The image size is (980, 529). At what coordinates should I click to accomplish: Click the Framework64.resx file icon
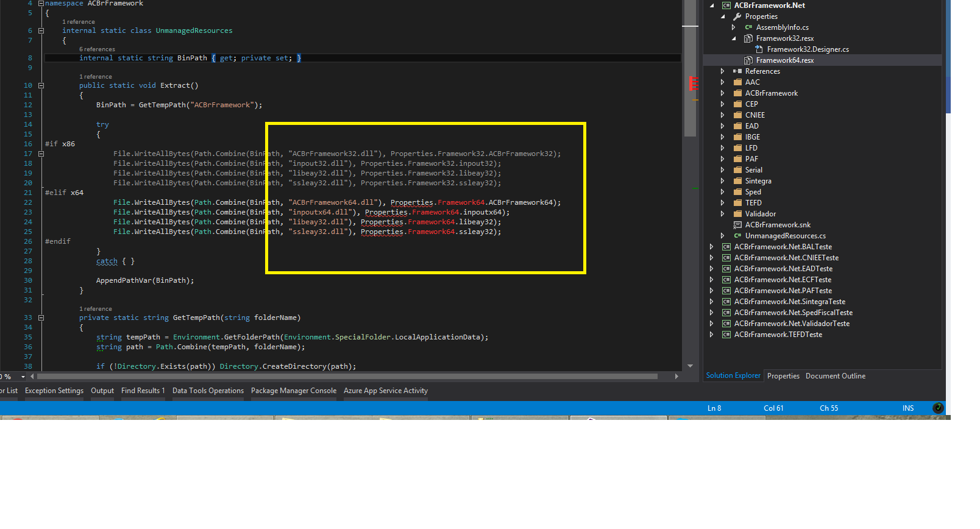pos(748,60)
